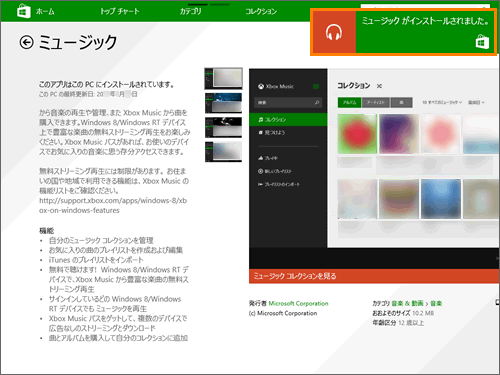Click the 年齢区分 12 歳以上 text

tap(398, 323)
